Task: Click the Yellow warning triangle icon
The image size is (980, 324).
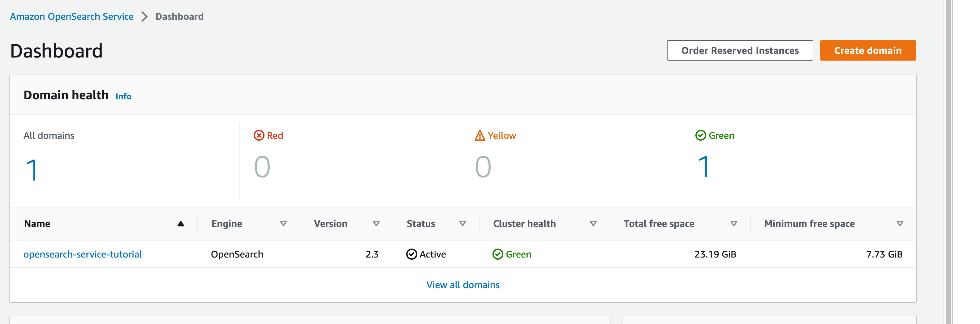Action: (x=480, y=135)
